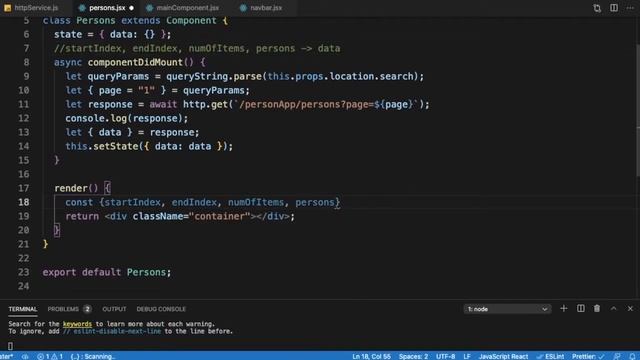This screenshot has width=640, height=360.
Task: Click the 'Ln 18, Col 55' status item
Action: (371, 356)
